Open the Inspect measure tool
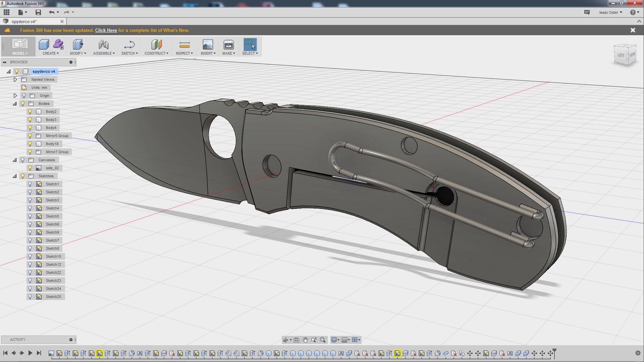644x362 pixels. [185, 45]
